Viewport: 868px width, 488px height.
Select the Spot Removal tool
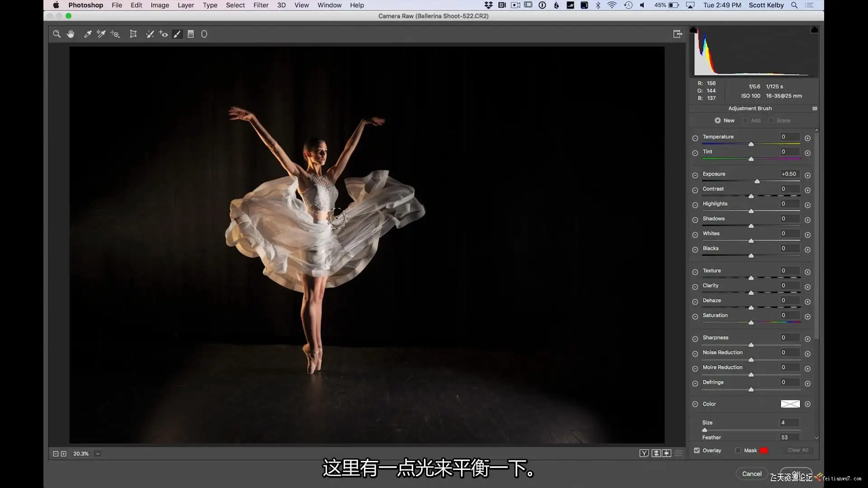pos(150,34)
